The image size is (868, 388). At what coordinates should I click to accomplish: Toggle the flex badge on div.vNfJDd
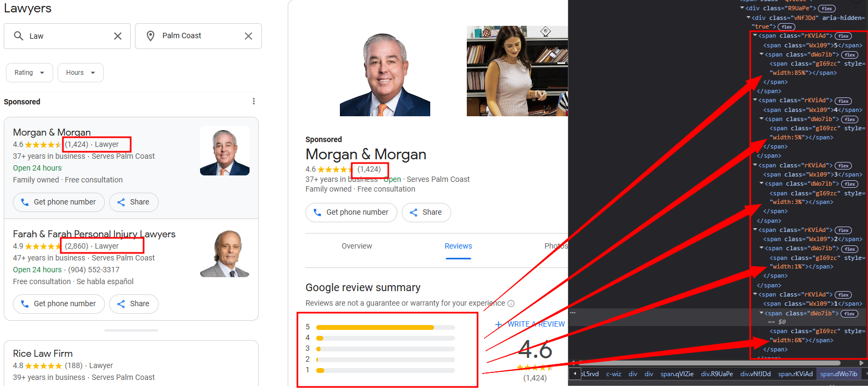pyautogui.click(x=787, y=27)
